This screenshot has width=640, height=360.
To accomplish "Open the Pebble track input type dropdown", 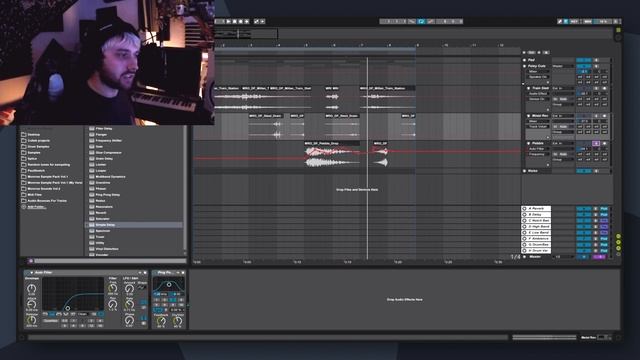I will click(x=562, y=144).
